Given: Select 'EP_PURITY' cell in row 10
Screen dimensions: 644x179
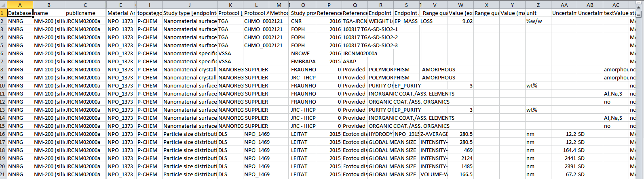Looking at the screenshot, I should point(407,85).
